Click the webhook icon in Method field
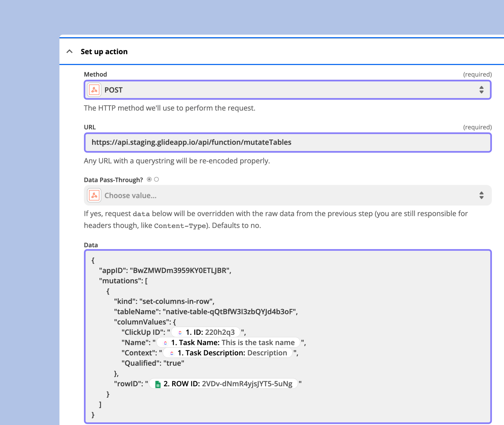 [x=94, y=90]
